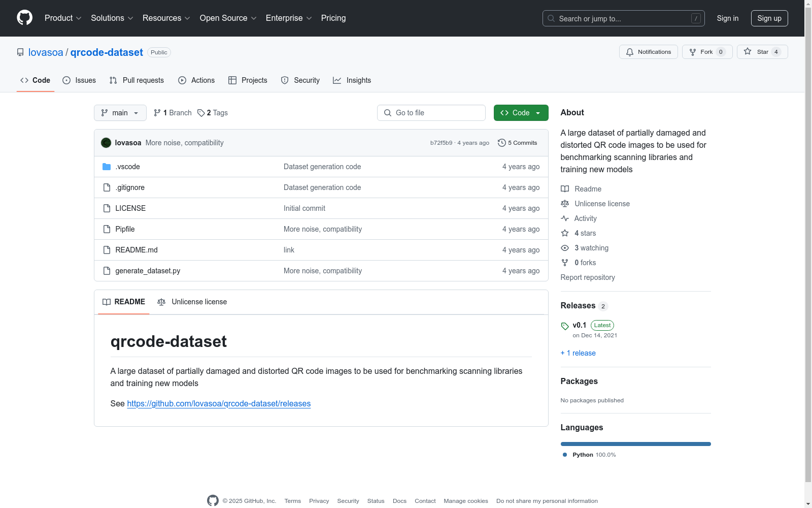This screenshot has height=508, width=812.
Task: Open the Resources dropdown menu
Action: click(166, 18)
